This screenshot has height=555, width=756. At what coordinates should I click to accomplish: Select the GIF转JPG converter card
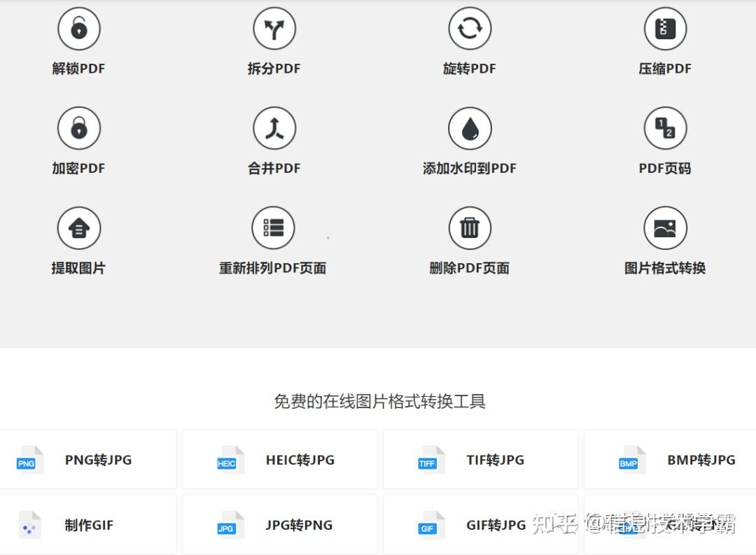point(481,525)
